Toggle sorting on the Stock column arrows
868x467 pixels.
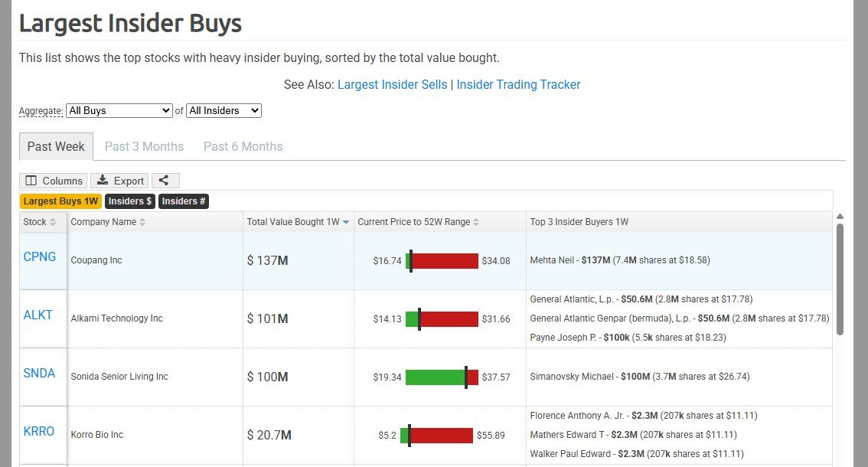click(52, 222)
